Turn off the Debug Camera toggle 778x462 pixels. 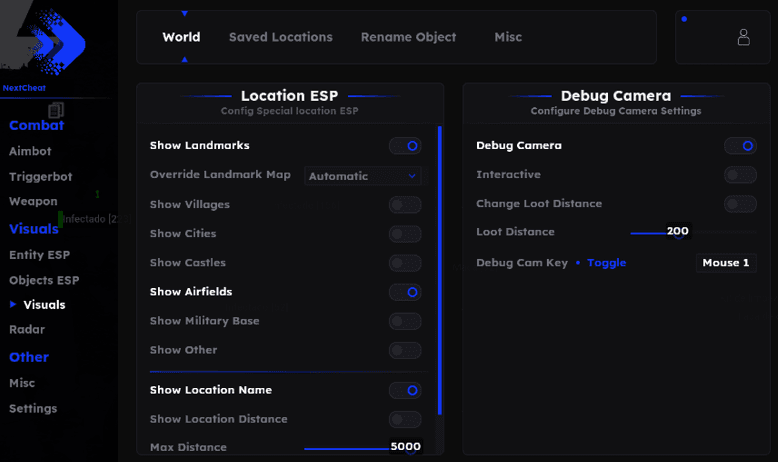[x=740, y=146]
